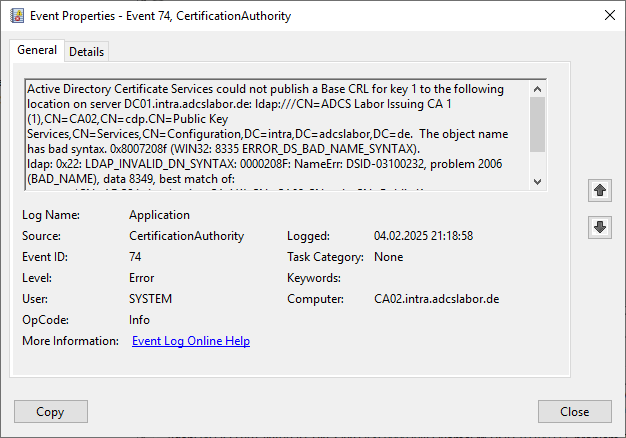The height and width of the screenshot is (438, 626).
Task: Click the Event ID value 74
Action: tap(137, 257)
